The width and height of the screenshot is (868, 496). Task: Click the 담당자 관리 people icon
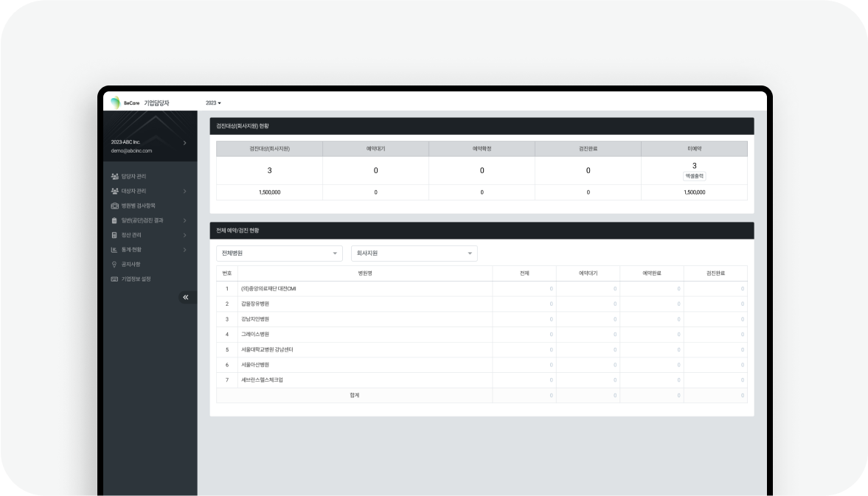[x=114, y=176]
